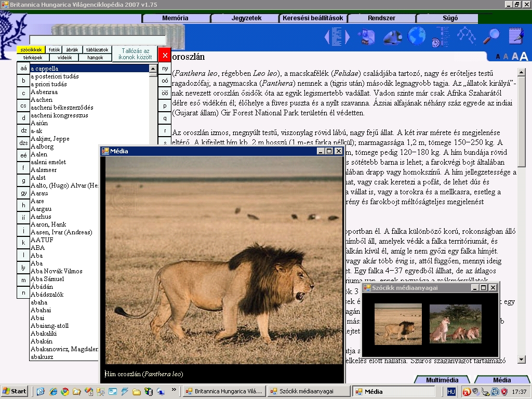Set second smallest font size A
The width and height of the screenshot is (532, 399).
506,57
